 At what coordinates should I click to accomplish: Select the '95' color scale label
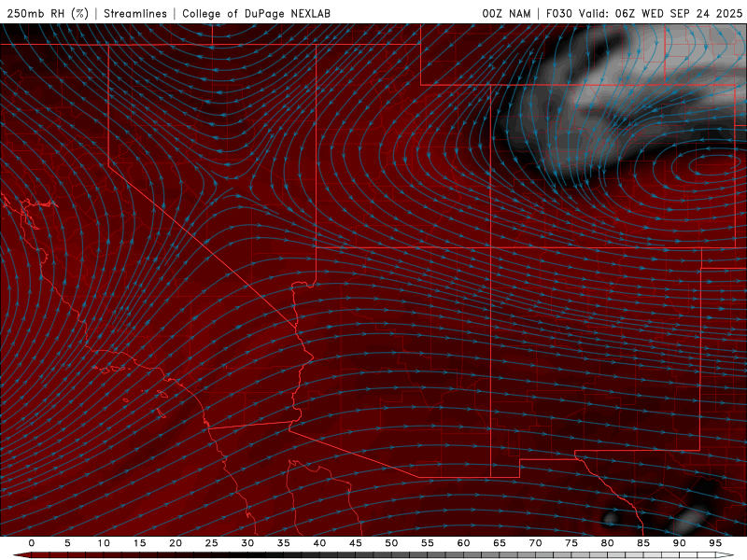(x=715, y=543)
